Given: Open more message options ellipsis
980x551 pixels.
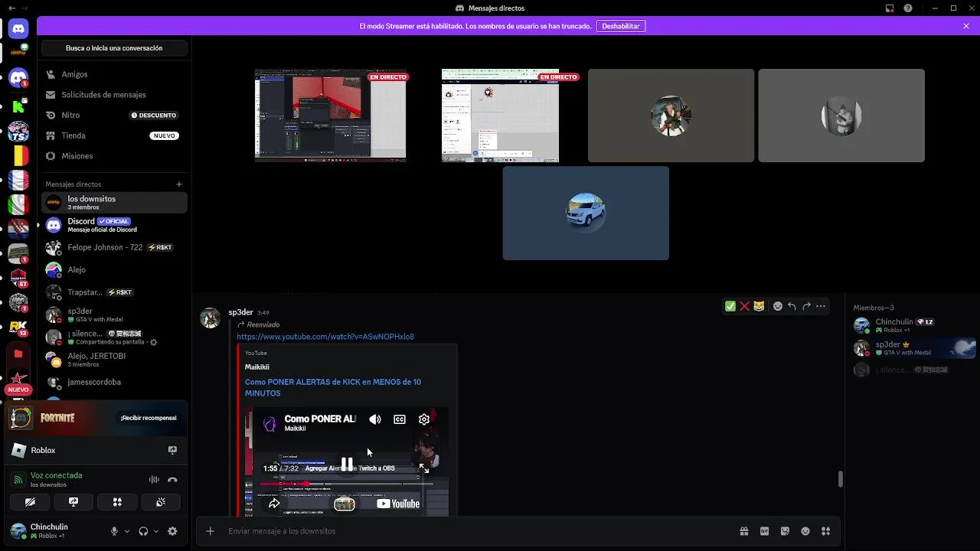Looking at the screenshot, I should [x=821, y=306].
